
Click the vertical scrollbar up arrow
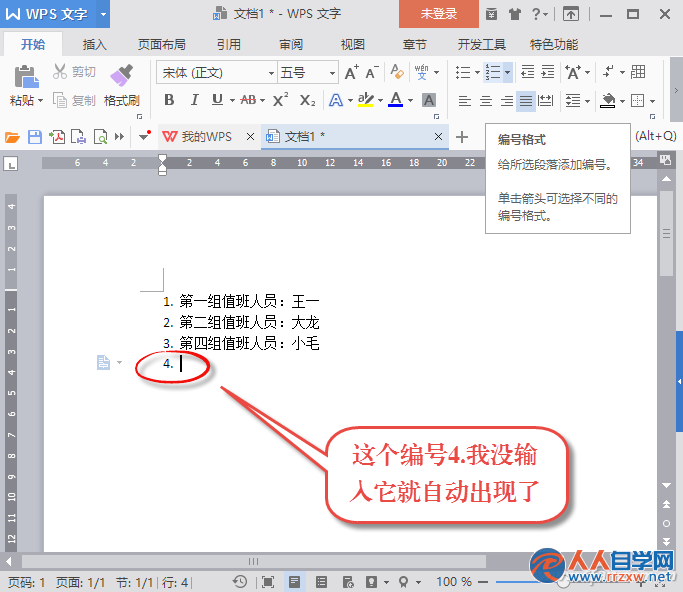click(666, 179)
